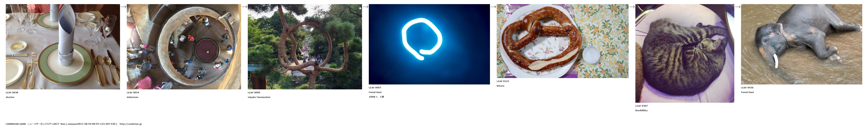Open the table setting napkin photo
This screenshot has width=868, height=128.
pyautogui.click(x=63, y=47)
